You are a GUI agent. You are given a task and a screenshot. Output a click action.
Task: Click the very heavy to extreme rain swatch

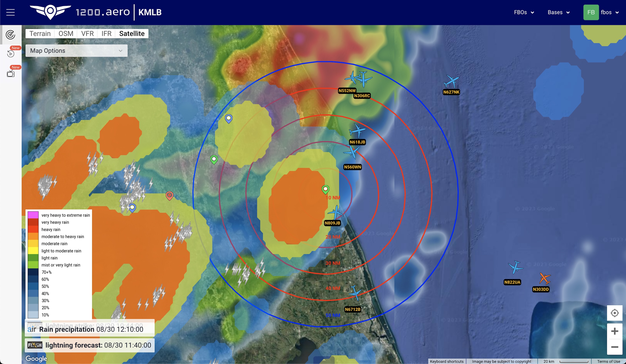pyautogui.click(x=33, y=215)
